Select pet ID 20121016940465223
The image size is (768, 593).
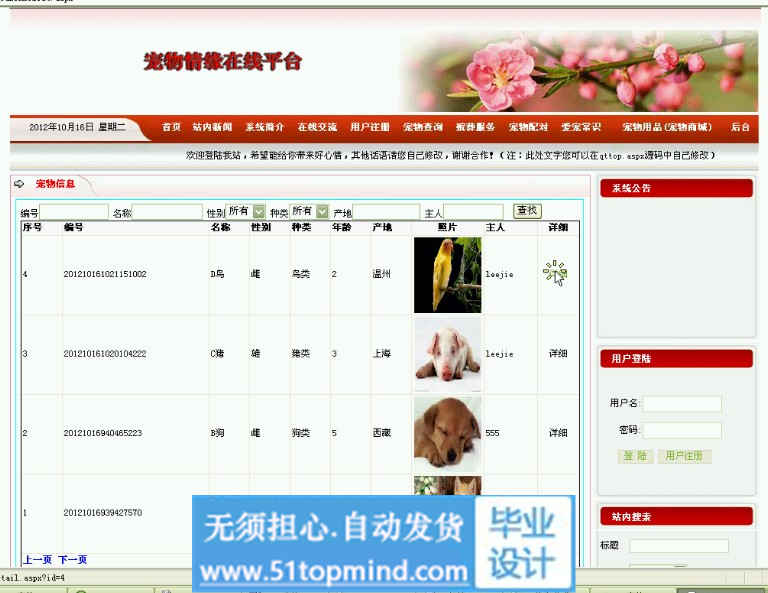click(x=103, y=433)
